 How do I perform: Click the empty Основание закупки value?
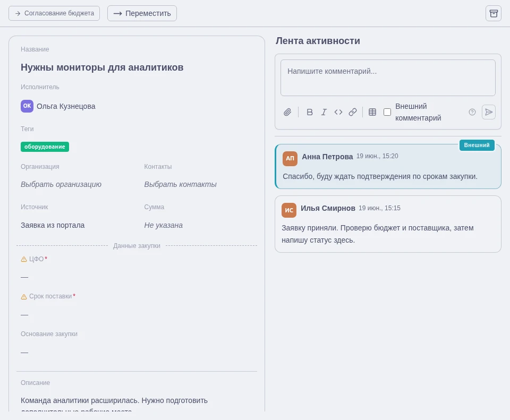coord(24,353)
